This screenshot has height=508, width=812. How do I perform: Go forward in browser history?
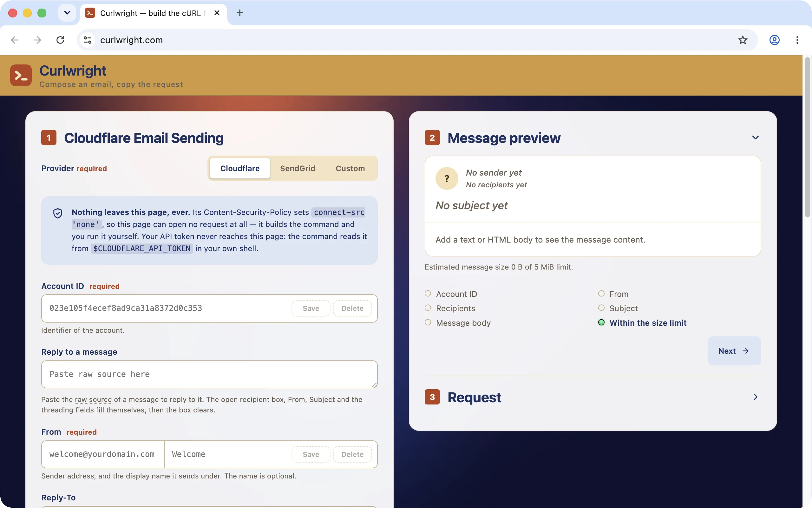37,40
